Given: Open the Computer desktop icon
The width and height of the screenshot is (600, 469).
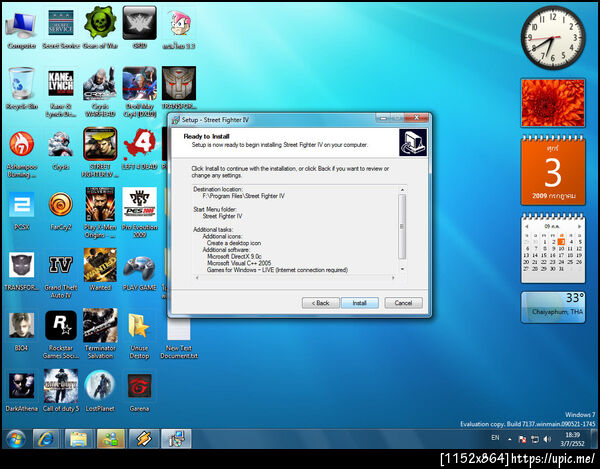Looking at the screenshot, I should 21,30.
